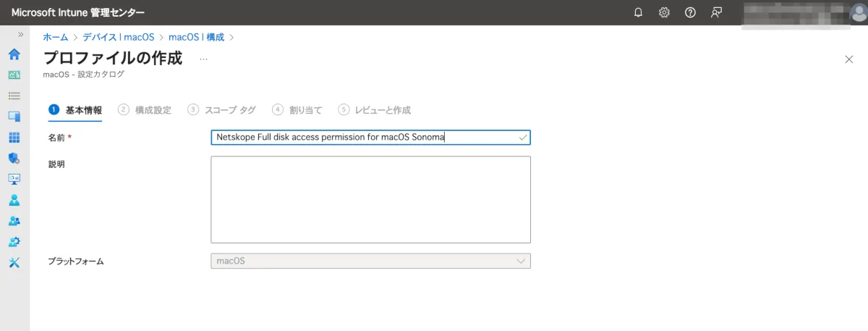Open Dashboard icon in sidebar
Screen dimensions: 868x331
point(14,75)
